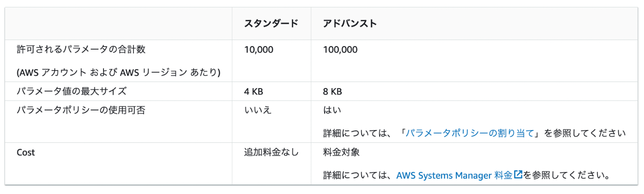Click the AWS アカウント および リージョン note

tap(118, 72)
